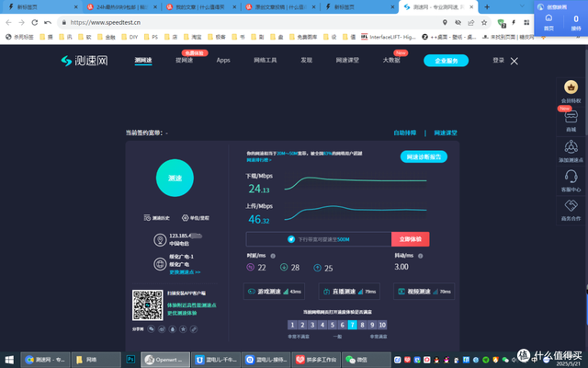
Task: Open the customer service headset icon
Action: tap(571, 176)
